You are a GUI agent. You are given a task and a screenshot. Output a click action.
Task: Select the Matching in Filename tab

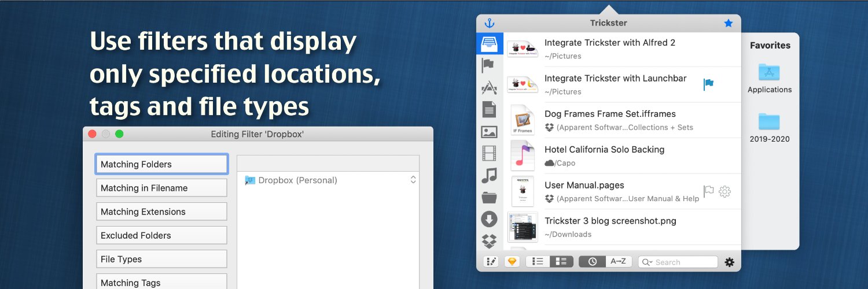coord(161,188)
